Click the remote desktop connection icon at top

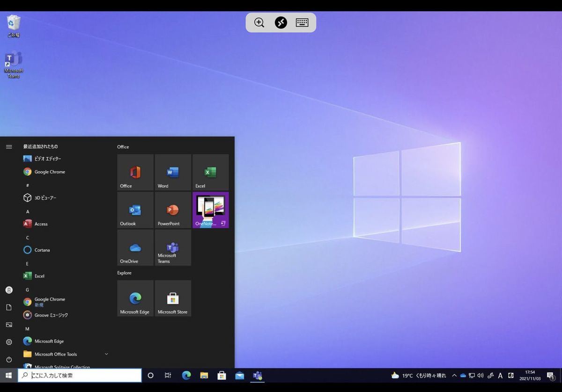(x=281, y=22)
